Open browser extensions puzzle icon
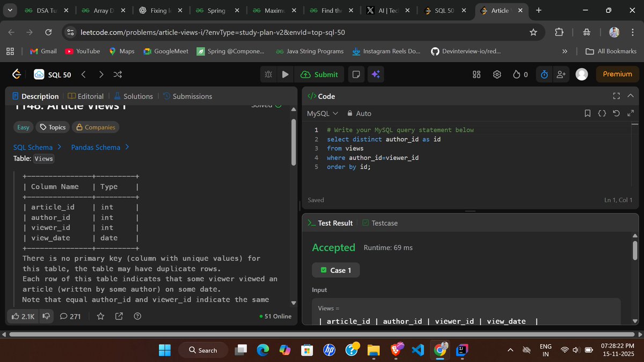Image resolution: width=644 pixels, height=362 pixels. coord(559,32)
